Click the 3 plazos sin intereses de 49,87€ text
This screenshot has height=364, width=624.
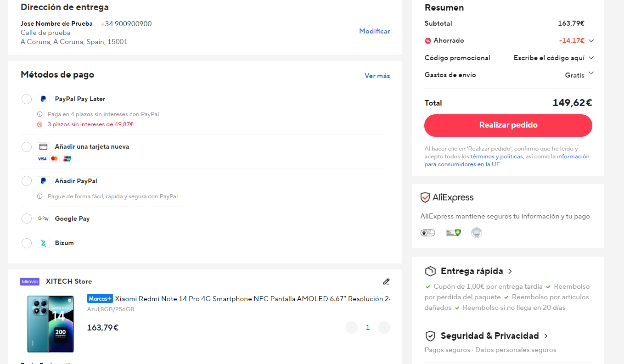(x=90, y=124)
